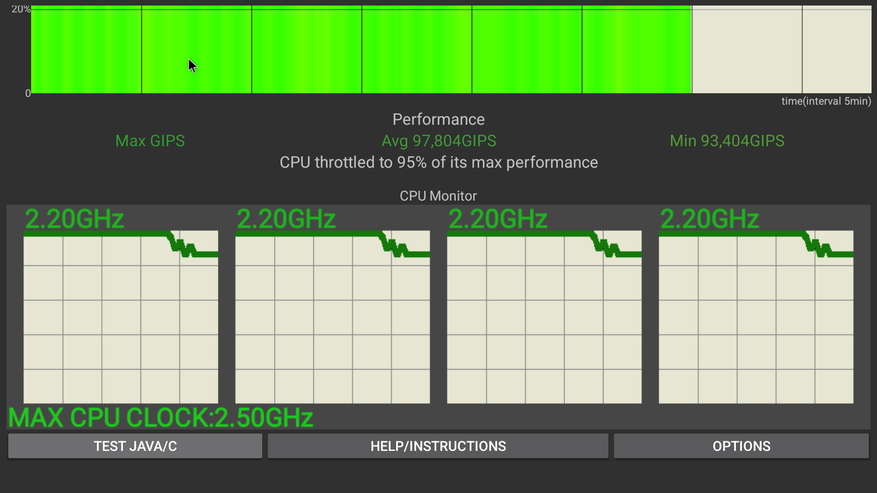Click the time(interval 5min) axis label
This screenshot has width=877, height=493.
coord(826,102)
